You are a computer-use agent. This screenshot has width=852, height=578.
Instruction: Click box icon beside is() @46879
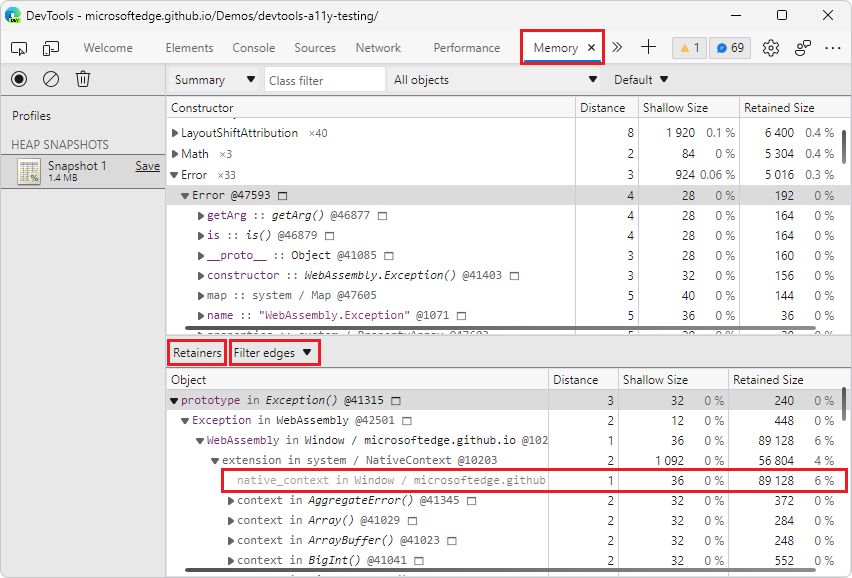pyautogui.click(x=329, y=236)
